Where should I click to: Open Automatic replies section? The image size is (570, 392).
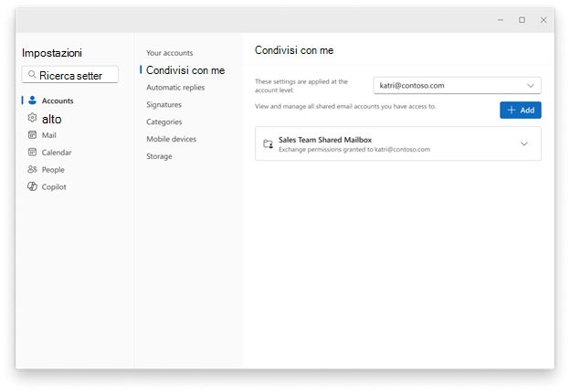175,88
